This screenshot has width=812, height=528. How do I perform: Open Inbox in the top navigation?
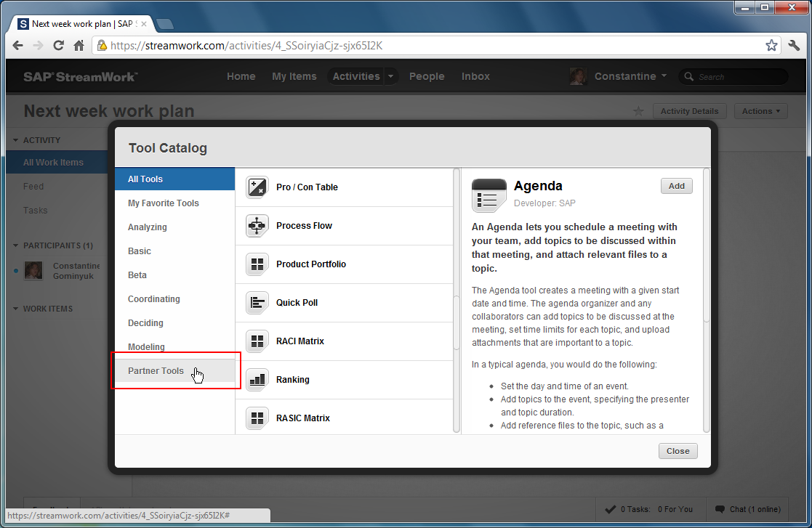[475, 76]
